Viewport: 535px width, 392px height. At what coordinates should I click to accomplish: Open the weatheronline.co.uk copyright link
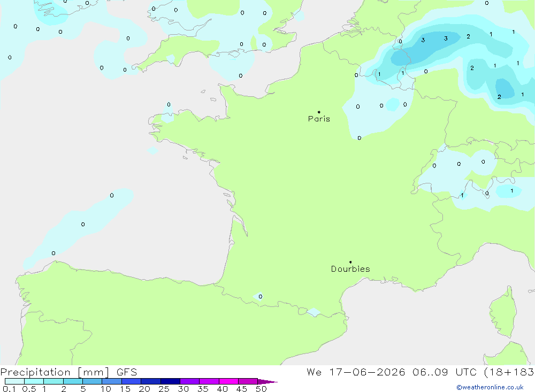click(x=490, y=387)
